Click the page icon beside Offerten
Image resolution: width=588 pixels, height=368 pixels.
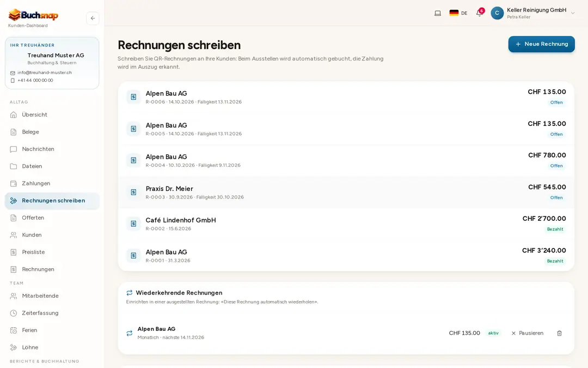coord(14,218)
